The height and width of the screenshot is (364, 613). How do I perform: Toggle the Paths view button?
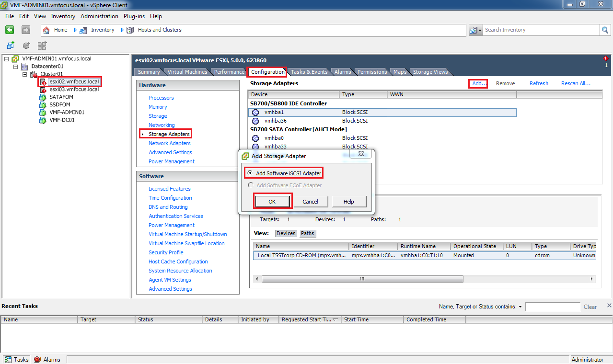pos(307,233)
